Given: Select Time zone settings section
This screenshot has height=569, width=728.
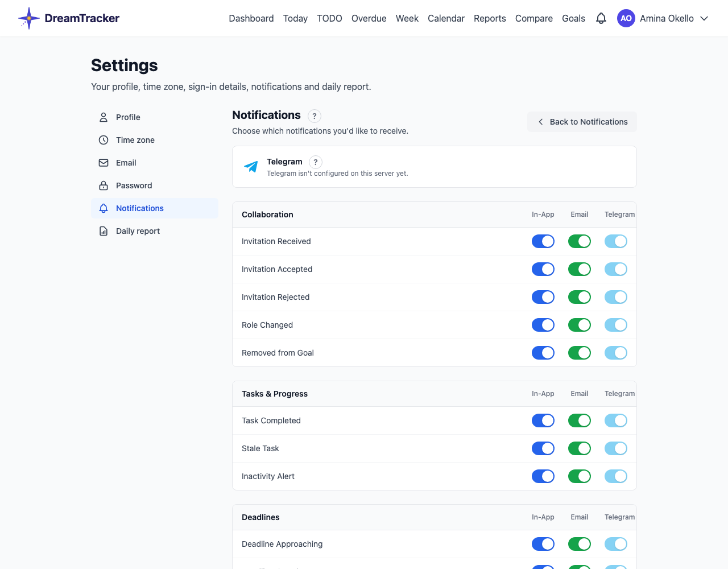Looking at the screenshot, I should point(155,140).
